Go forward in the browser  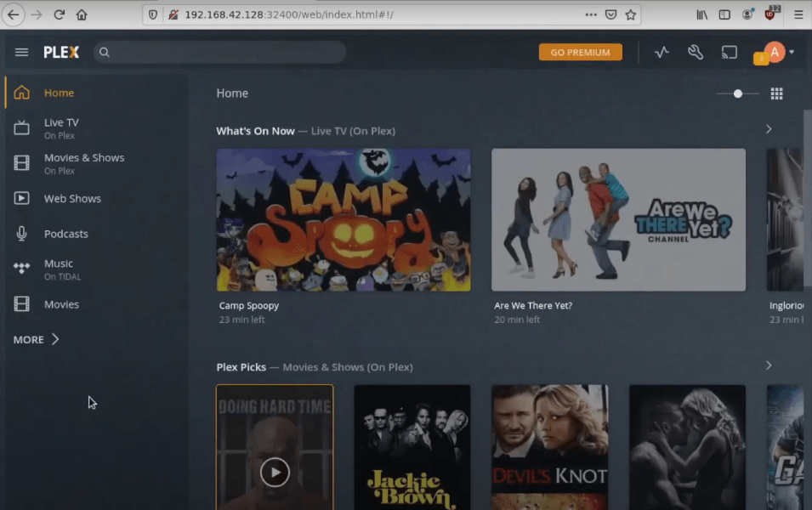pyautogui.click(x=37, y=14)
